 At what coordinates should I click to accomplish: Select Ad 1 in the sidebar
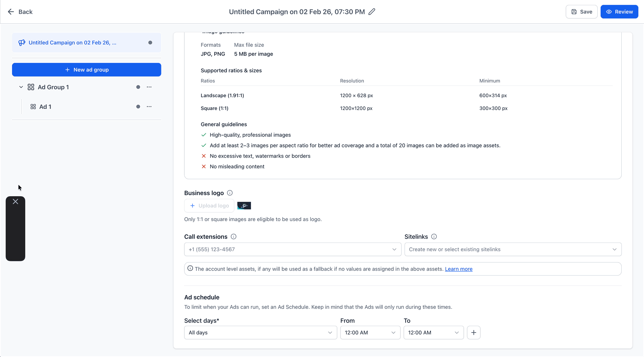click(45, 107)
